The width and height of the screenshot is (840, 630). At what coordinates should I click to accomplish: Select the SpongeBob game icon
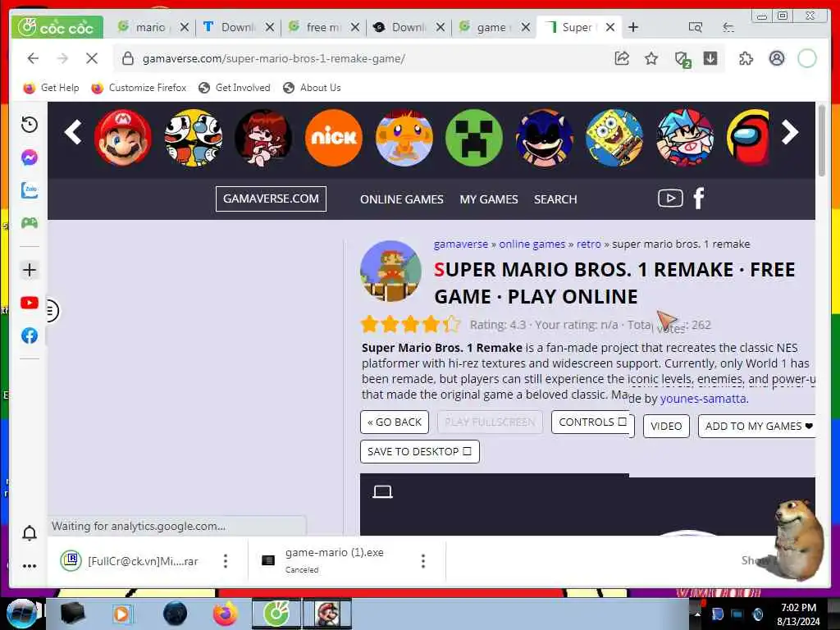[x=614, y=138]
